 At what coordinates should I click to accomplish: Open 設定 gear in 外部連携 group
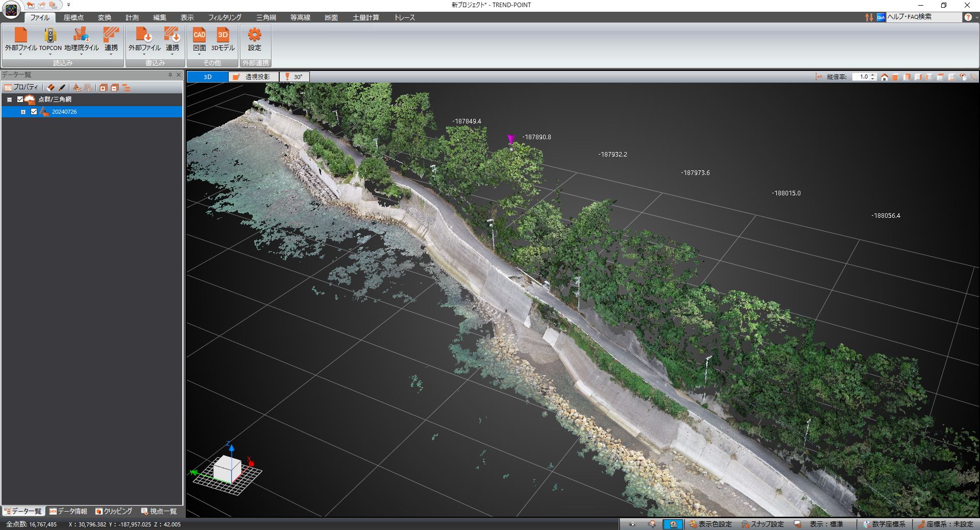(x=254, y=36)
